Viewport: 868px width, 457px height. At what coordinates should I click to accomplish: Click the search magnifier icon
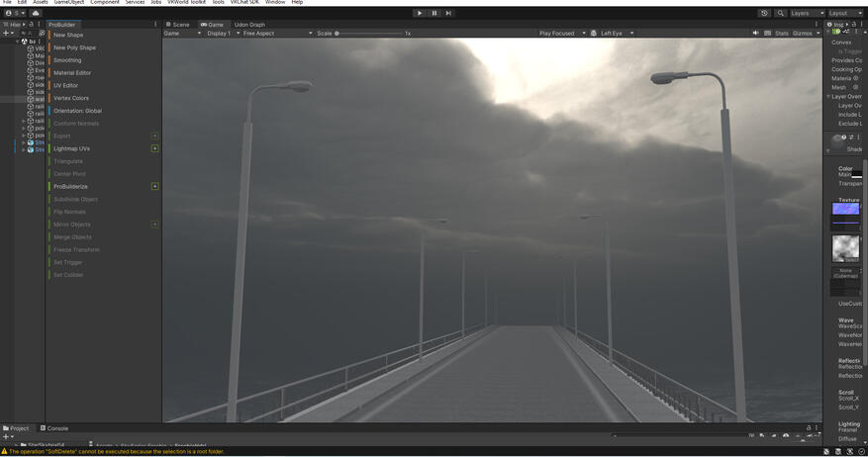pyautogui.click(x=780, y=13)
